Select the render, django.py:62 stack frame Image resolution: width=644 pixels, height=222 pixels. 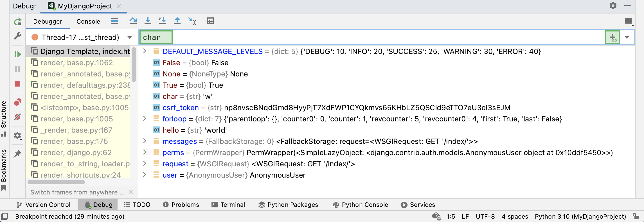tap(76, 153)
